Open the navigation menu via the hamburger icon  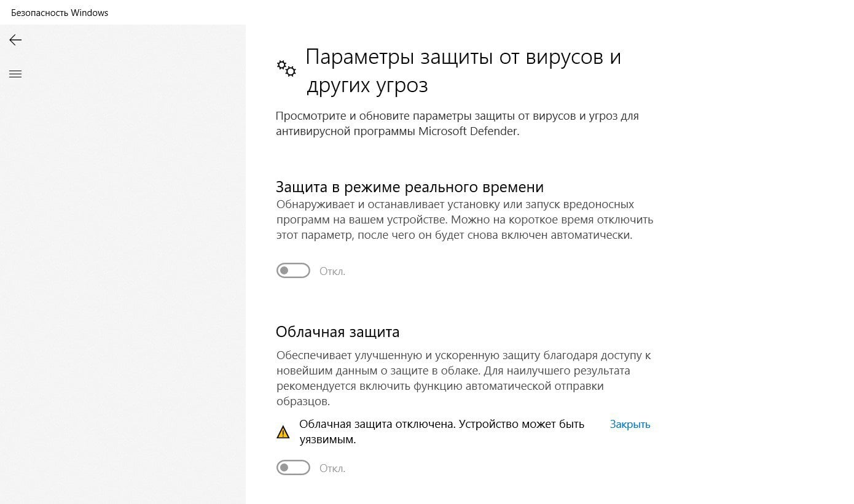click(x=15, y=74)
